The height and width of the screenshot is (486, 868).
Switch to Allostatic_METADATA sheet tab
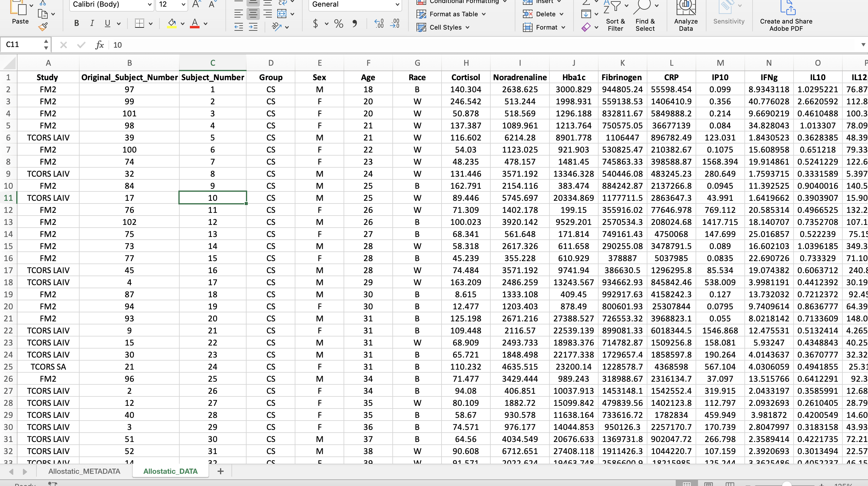pyautogui.click(x=84, y=471)
